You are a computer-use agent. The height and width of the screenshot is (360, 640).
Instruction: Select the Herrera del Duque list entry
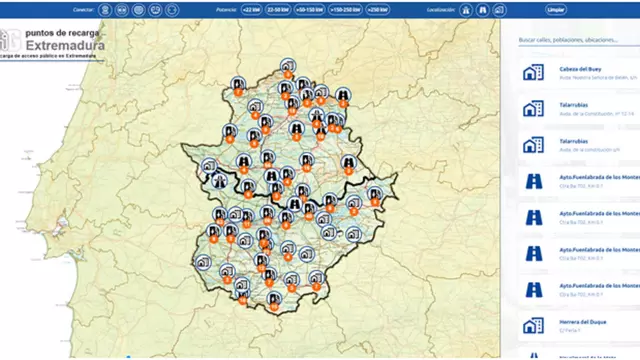click(x=579, y=326)
